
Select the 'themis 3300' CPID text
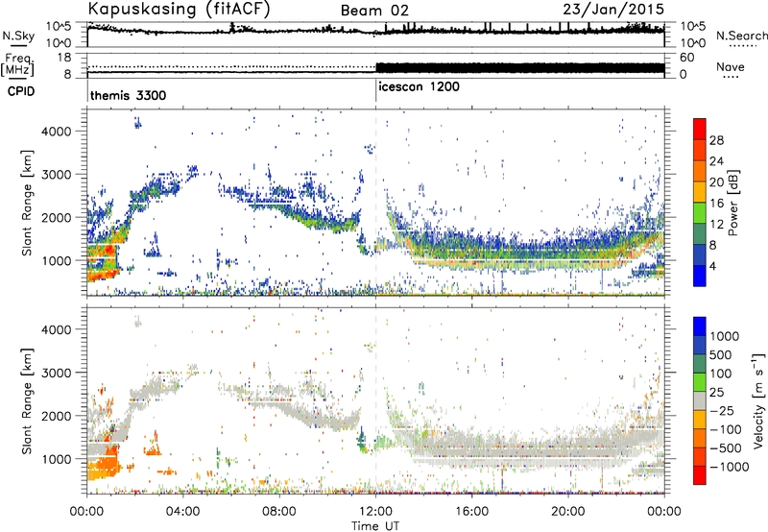point(129,95)
